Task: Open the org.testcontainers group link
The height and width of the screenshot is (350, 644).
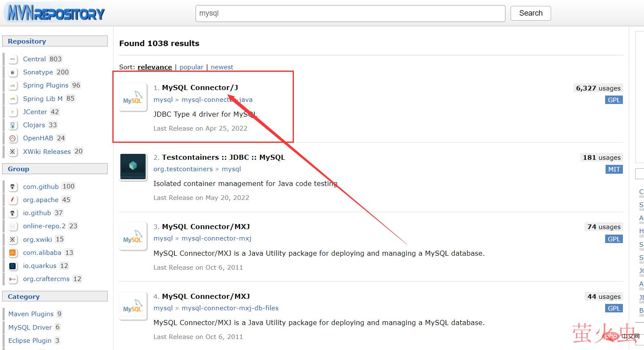Action: click(183, 169)
